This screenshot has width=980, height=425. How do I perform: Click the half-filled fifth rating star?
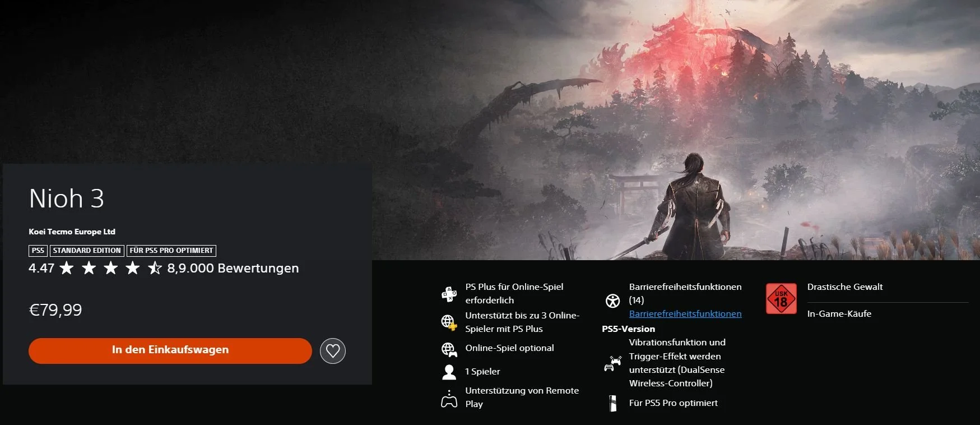[155, 268]
